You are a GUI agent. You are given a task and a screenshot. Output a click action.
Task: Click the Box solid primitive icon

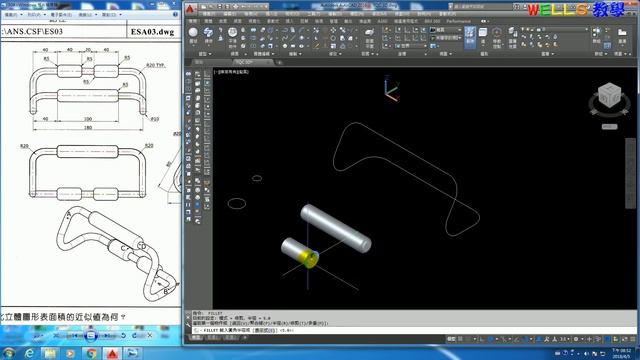coord(193,33)
